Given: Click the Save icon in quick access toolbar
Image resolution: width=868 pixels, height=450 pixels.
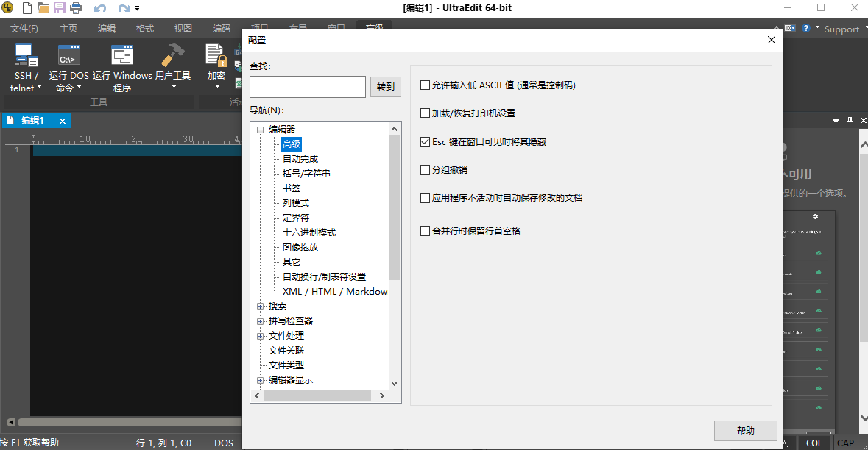Looking at the screenshot, I should [60, 7].
